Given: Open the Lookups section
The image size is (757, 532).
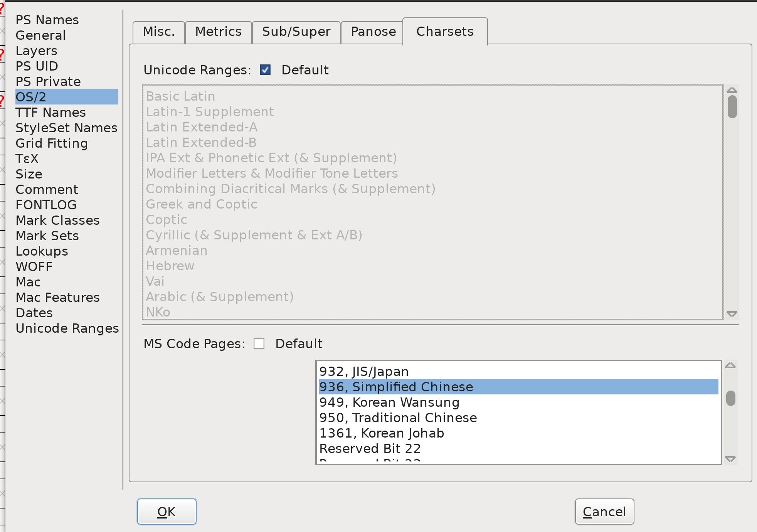Looking at the screenshot, I should point(42,251).
